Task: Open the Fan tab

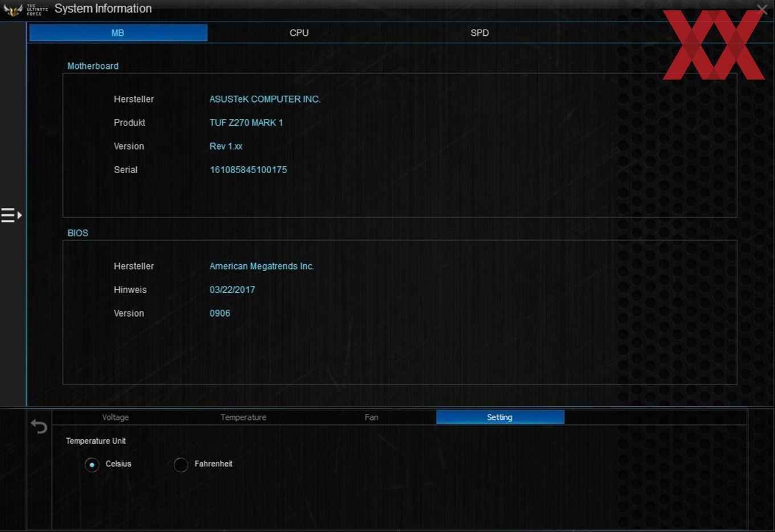Action: click(372, 418)
